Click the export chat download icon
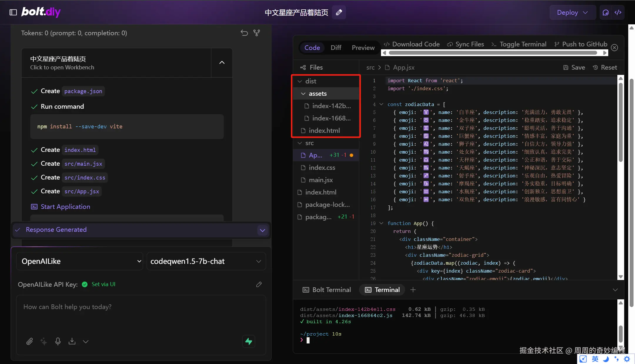Image resolution: width=635 pixels, height=364 pixels. point(72,341)
